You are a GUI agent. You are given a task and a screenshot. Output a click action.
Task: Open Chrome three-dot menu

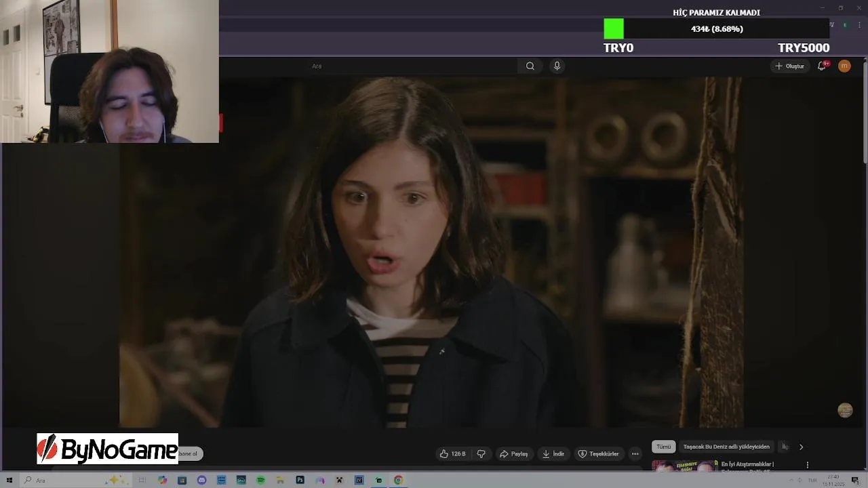(x=859, y=25)
